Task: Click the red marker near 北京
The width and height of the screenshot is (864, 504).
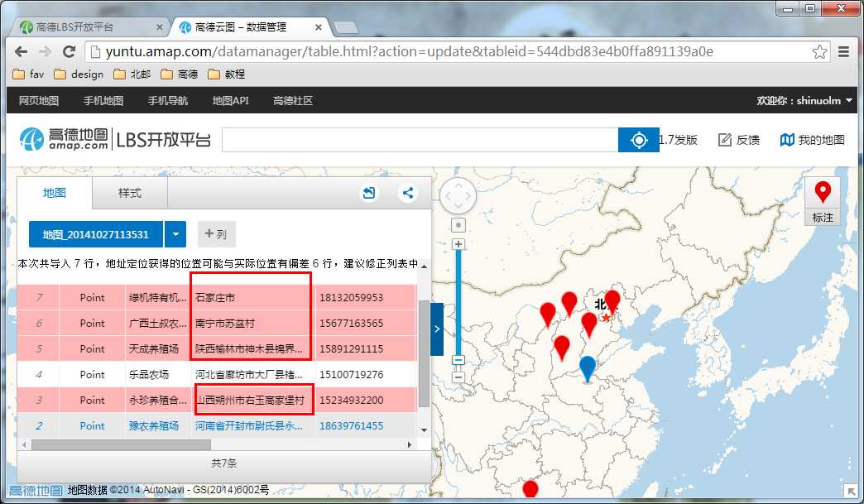Action: coord(612,302)
